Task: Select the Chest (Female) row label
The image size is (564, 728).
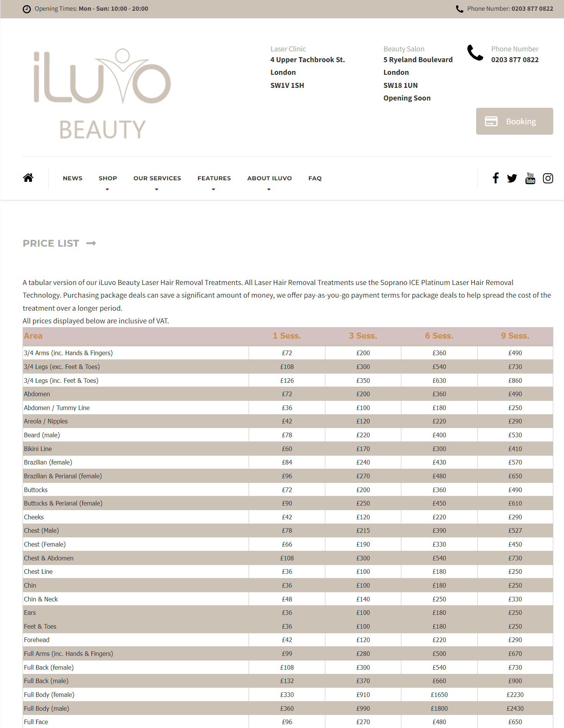Action: tap(45, 544)
